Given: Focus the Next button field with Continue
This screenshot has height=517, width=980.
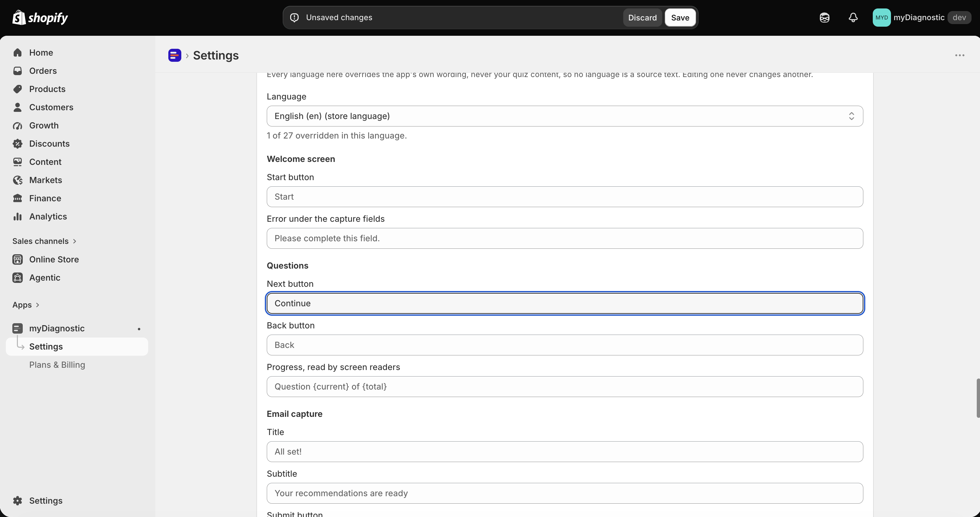Looking at the screenshot, I should [564, 303].
